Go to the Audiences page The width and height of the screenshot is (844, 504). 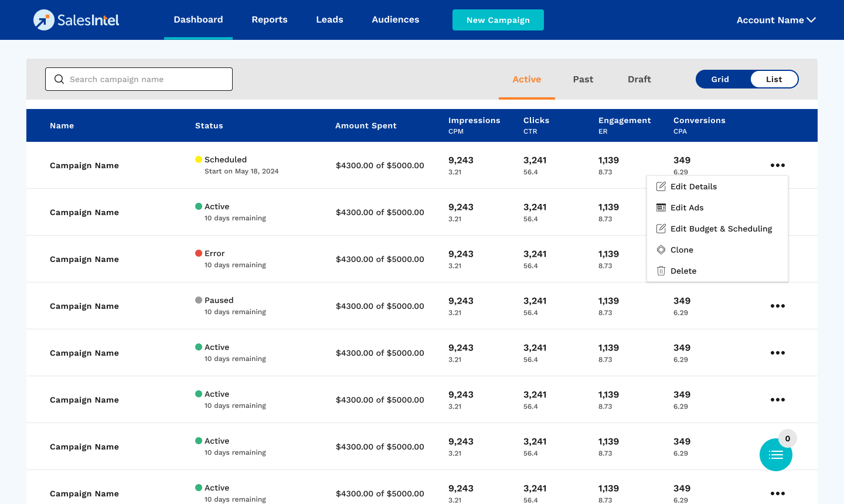[396, 20]
